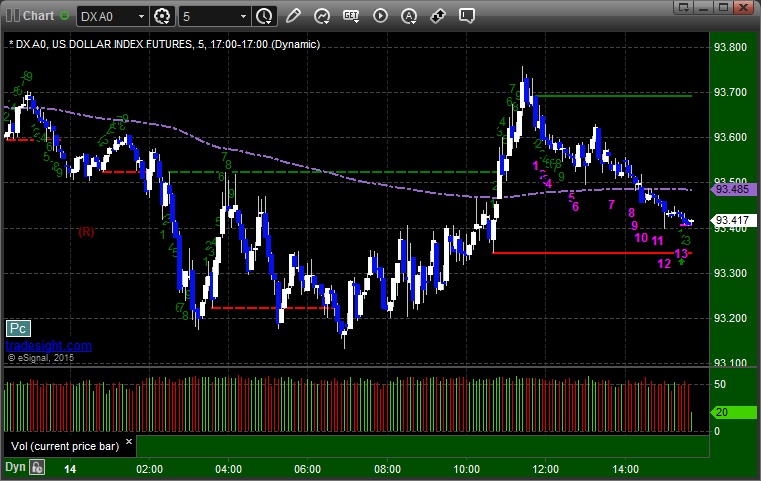Click the green symbol-link circle
Screen dimensions: 761x481
tap(64, 16)
